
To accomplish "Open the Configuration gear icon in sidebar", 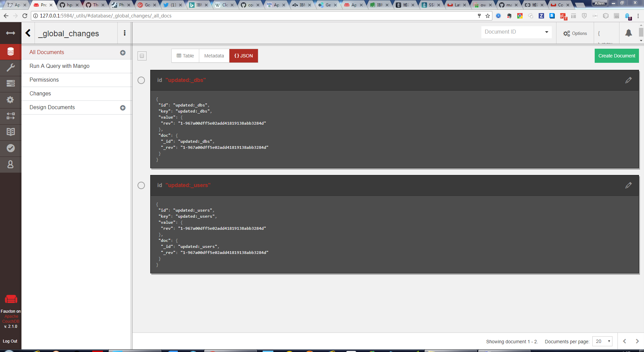I will click(x=10, y=100).
